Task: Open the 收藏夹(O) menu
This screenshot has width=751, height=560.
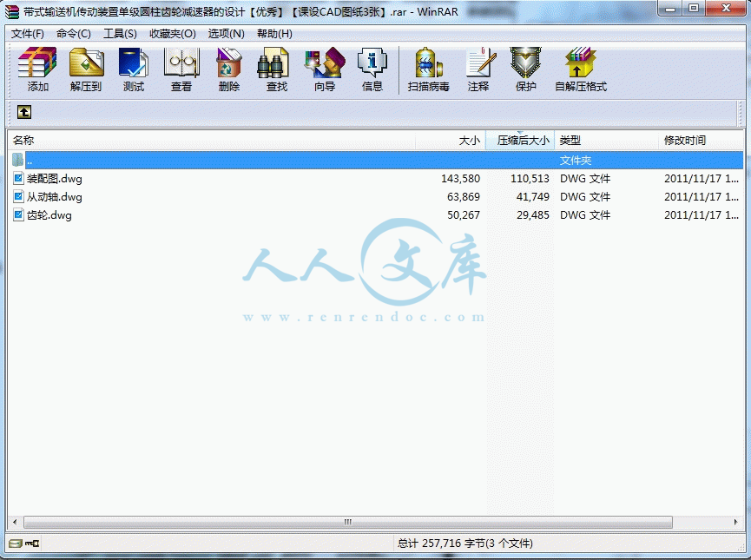Action: pyautogui.click(x=173, y=34)
